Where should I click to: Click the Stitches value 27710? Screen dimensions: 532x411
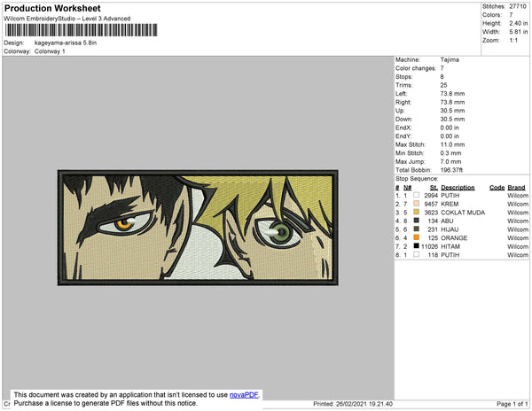click(518, 6)
